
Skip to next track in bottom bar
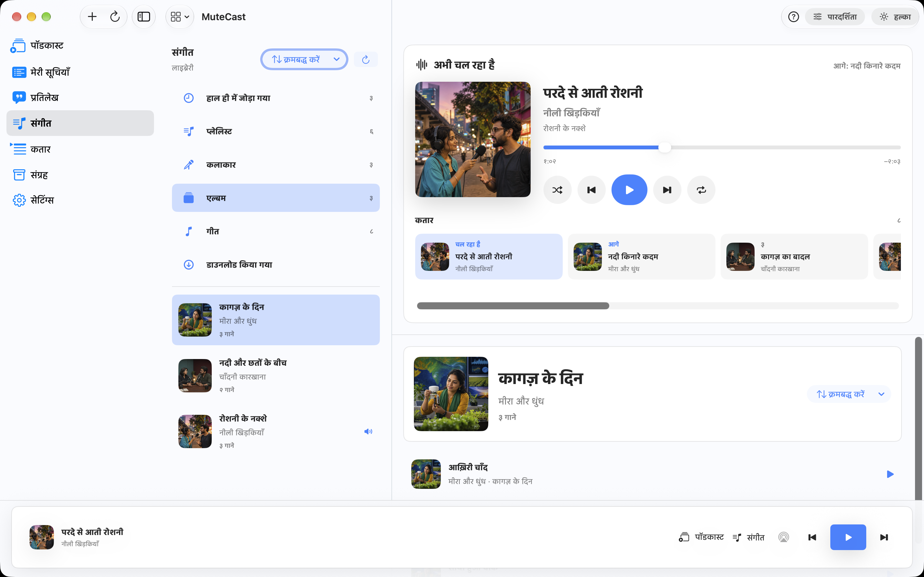click(x=884, y=537)
